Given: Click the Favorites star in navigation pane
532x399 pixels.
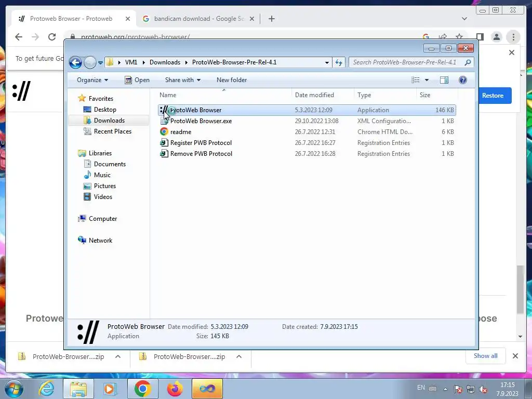Looking at the screenshot, I should point(82,98).
